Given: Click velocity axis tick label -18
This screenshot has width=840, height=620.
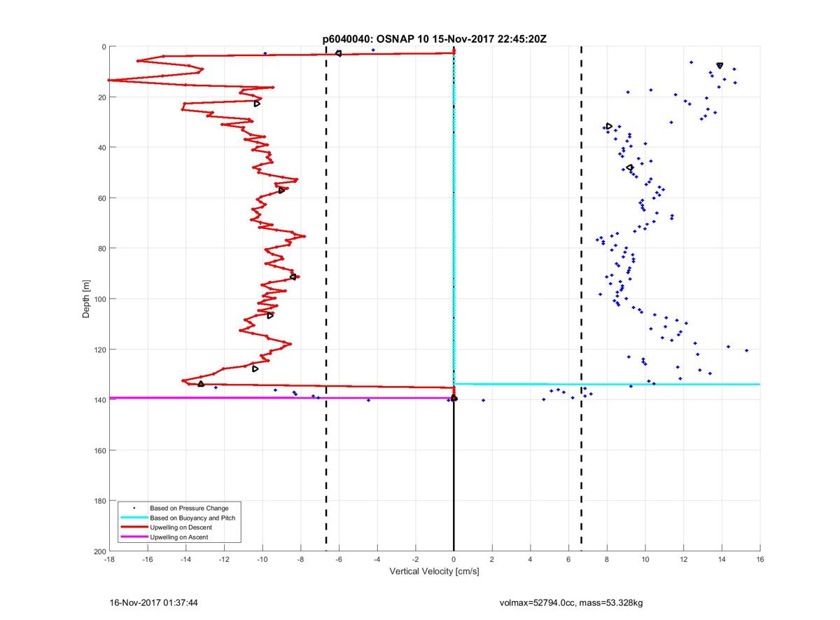Looking at the screenshot, I should [109, 560].
